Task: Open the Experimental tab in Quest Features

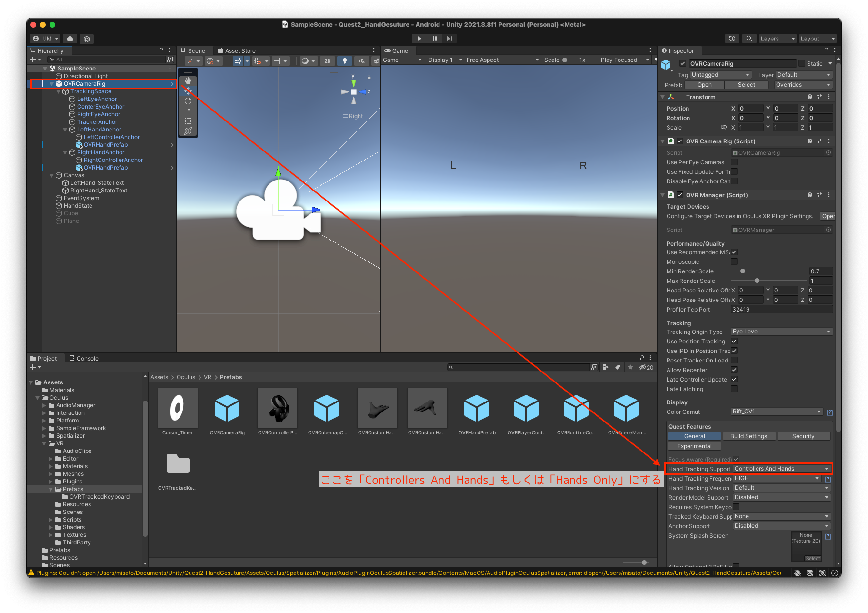Action: point(694,446)
